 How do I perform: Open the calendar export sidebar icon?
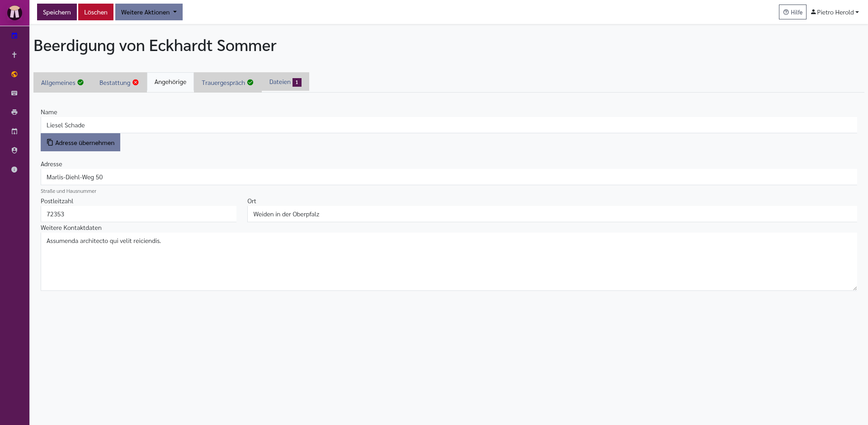pos(14,131)
